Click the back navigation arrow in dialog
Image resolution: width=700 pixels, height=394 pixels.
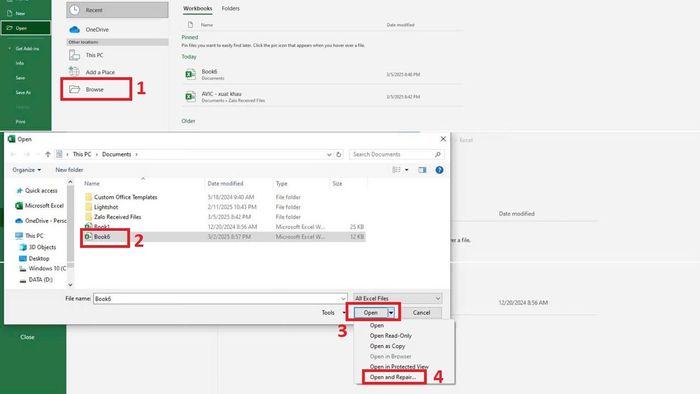click(13, 154)
